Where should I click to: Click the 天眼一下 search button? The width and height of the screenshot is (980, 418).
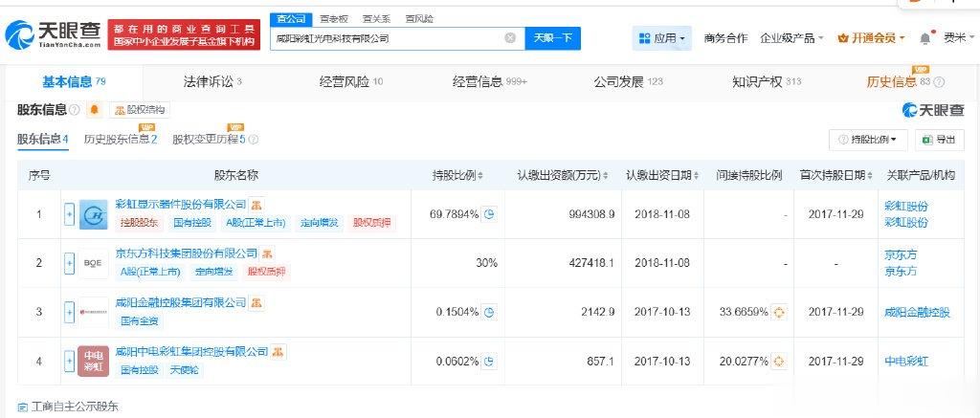pos(553,38)
